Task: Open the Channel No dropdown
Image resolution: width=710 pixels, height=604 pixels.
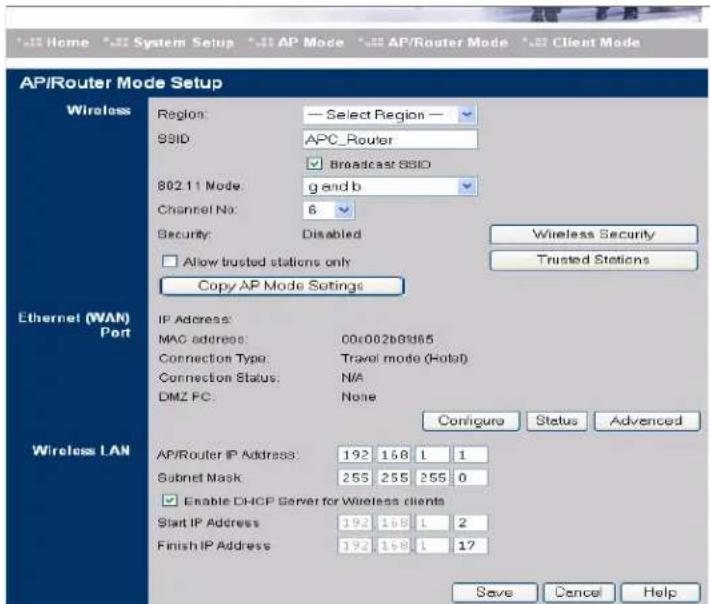Action: tap(329, 210)
